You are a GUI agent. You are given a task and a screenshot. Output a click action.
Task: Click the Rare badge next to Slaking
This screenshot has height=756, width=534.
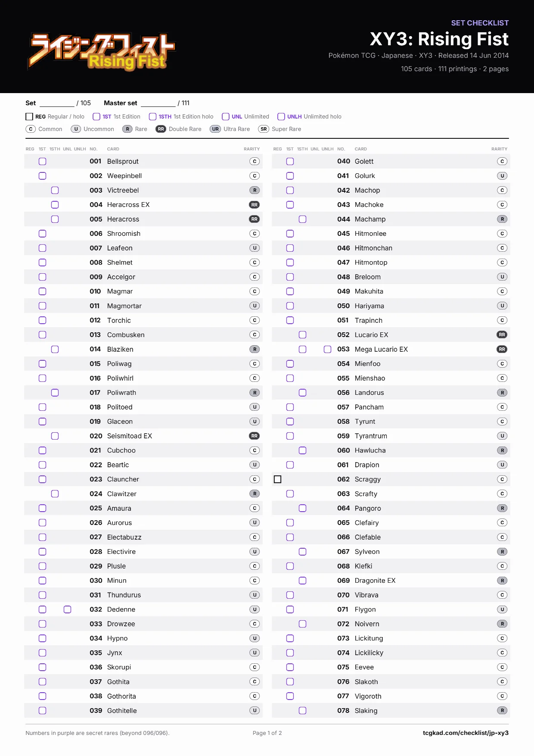(502, 710)
